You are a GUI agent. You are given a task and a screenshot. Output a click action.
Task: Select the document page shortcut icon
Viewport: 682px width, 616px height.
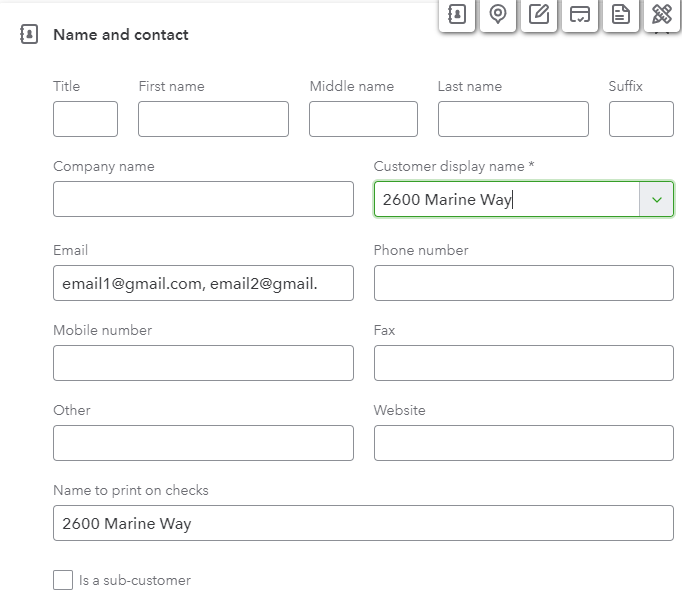point(620,14)
